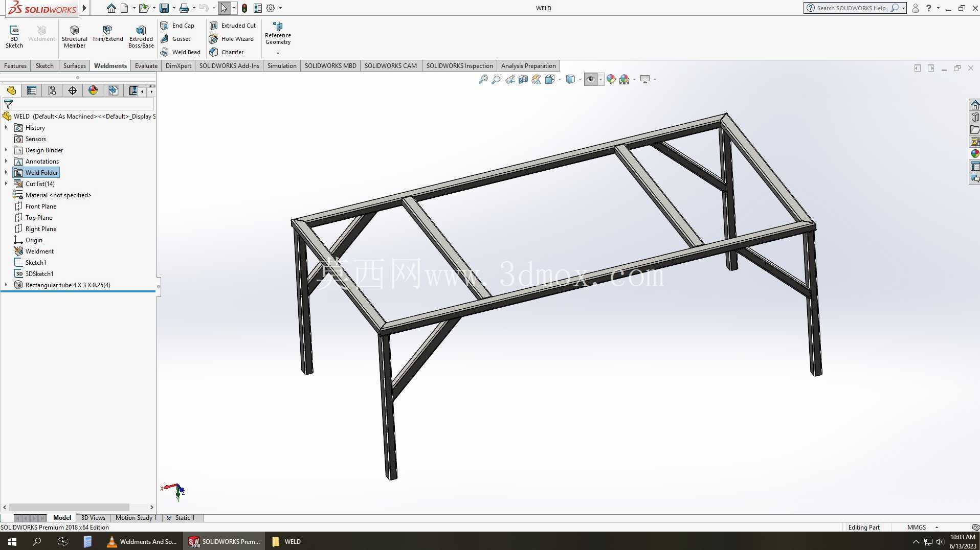Add a Weld Bead
The height and width of the screenshot is (550, 980).
181,52
